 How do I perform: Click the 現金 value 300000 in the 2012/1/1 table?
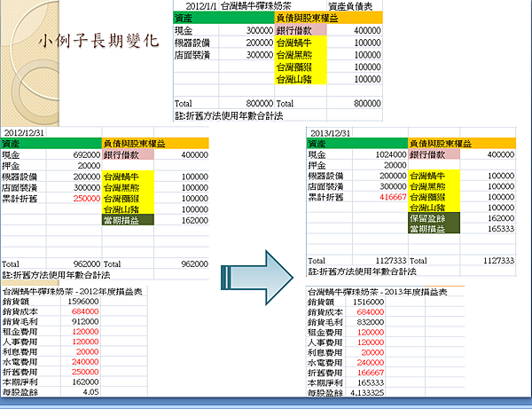(x=260, y=30)
